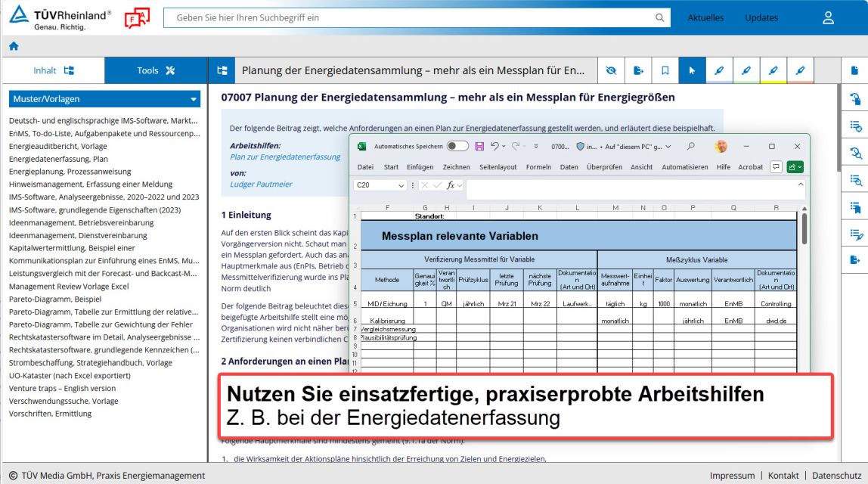Open the Formeln tab in Excel ribbon
The height and width of the screenshot is (484, 868).
538,167
